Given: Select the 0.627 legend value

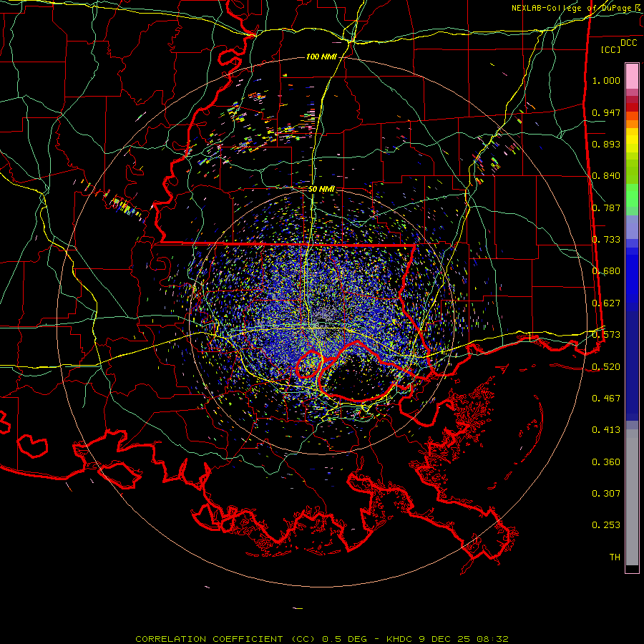Looking at the screenshot, I should [606, 303].
